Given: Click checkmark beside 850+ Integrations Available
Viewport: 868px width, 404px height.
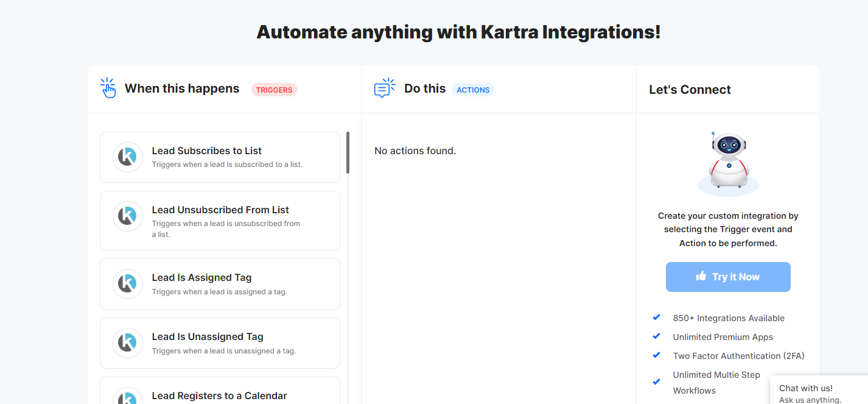Looking at the screenshot, I should 656,317.
